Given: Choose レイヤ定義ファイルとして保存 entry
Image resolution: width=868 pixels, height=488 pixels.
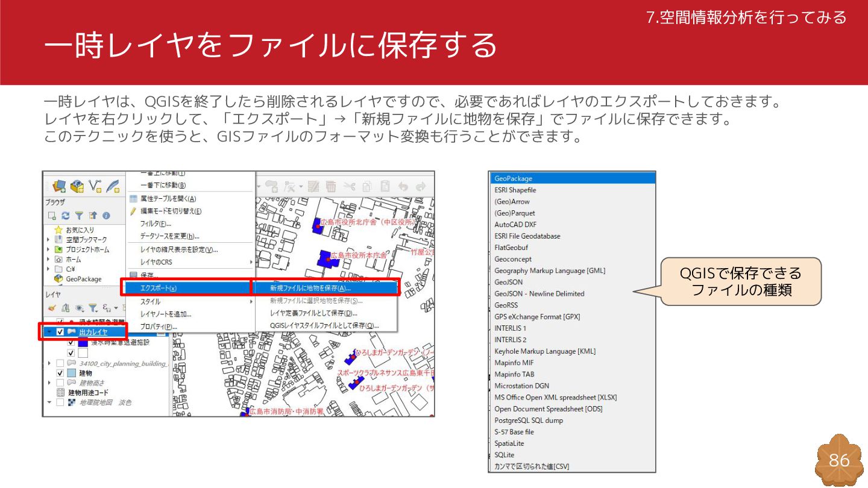Looking at the screenshot, I should (x=325, y=313).
